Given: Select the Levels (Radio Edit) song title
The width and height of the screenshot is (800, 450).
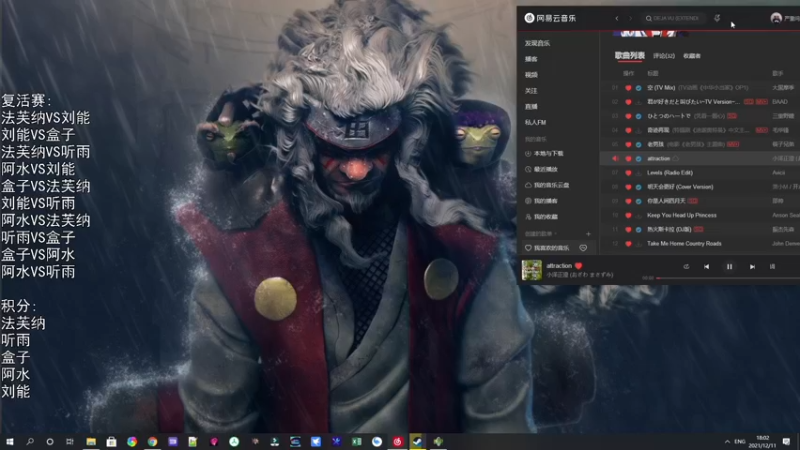Looking at the screenshot, I should click(669, 173).
